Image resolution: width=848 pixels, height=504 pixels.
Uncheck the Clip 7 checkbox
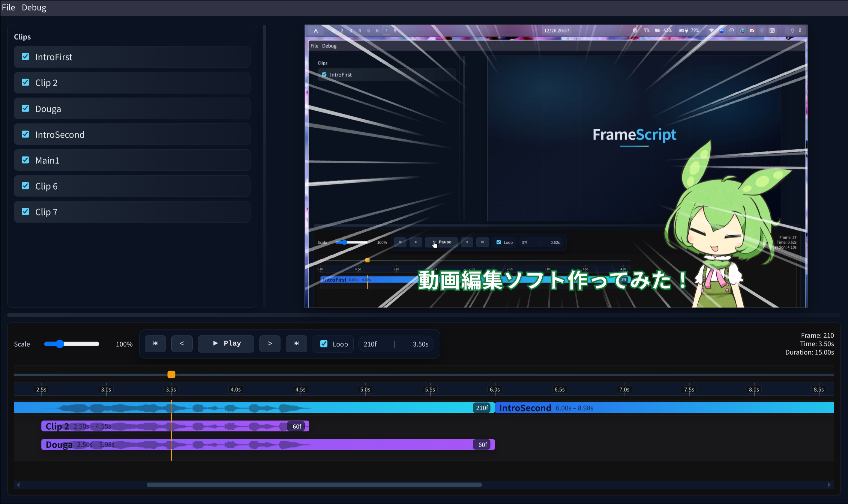pos(25,212)
